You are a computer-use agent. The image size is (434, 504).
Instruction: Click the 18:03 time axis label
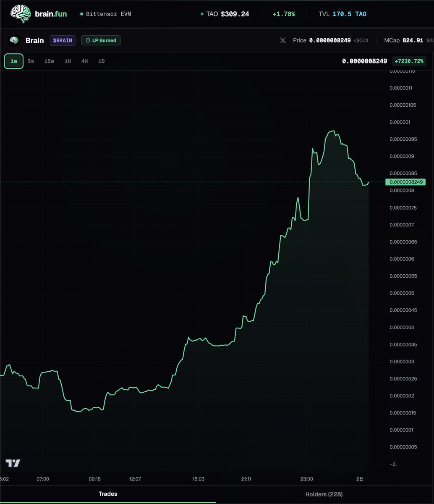199,479
